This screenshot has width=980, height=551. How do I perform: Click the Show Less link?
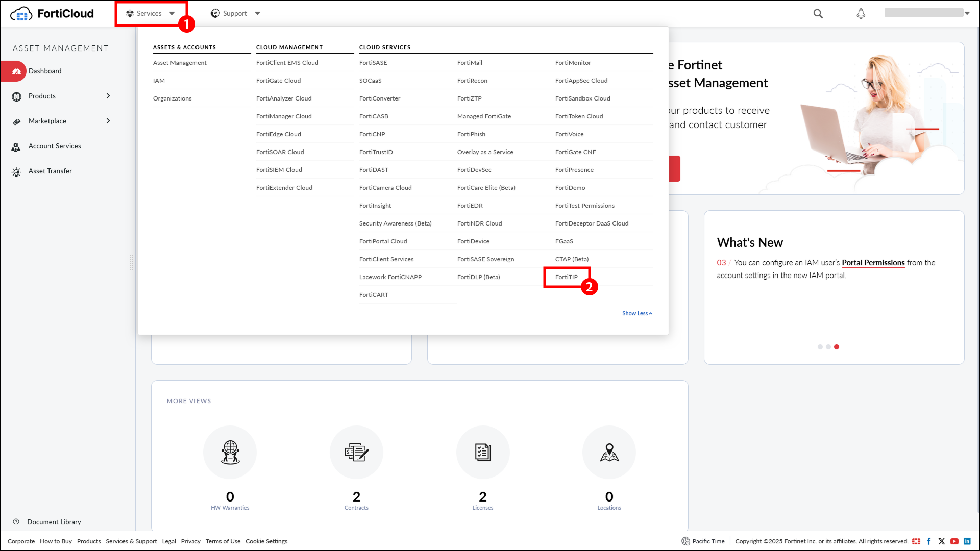[636, 313]
